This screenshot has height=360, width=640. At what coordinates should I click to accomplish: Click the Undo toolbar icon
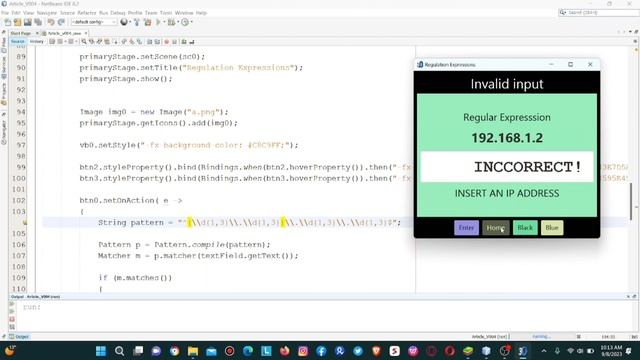pyautogui.click(x=51, y=22)
